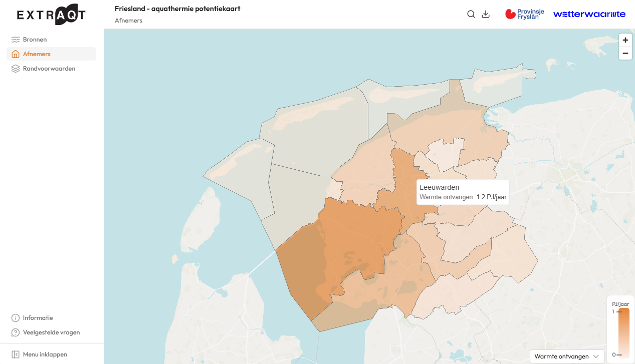Go to the Bronnen section

[x=51, y=40]
